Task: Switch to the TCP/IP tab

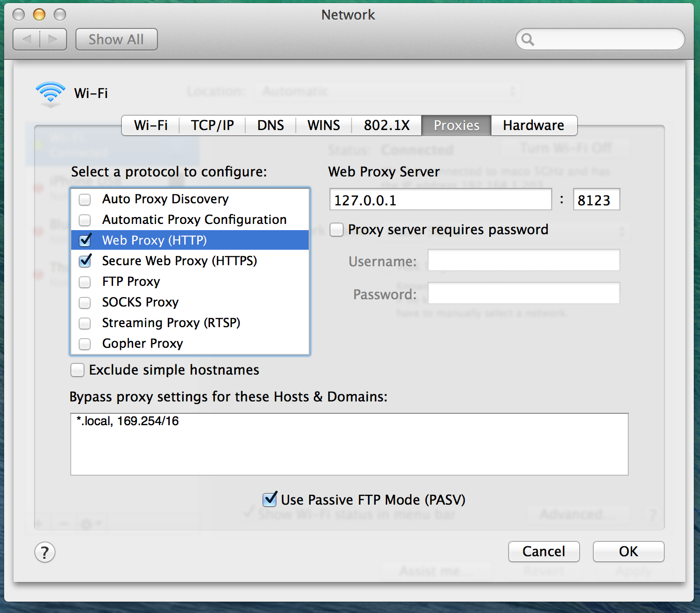Action: coord(212,125)
